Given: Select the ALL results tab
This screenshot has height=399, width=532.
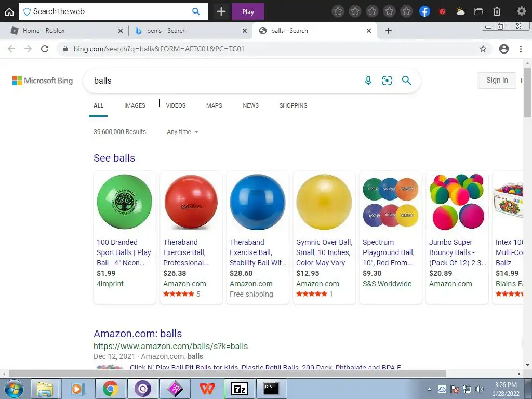Looking at the screenshot, I should (98, 105).
